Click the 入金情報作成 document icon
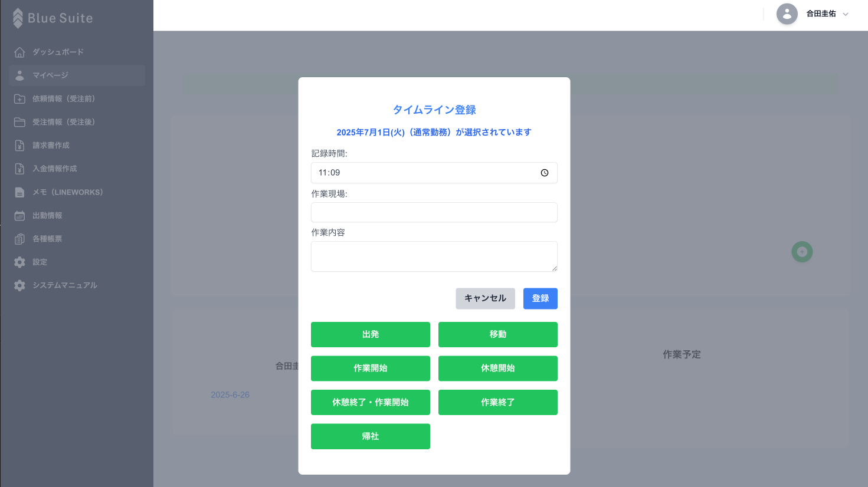 point(19,169)
